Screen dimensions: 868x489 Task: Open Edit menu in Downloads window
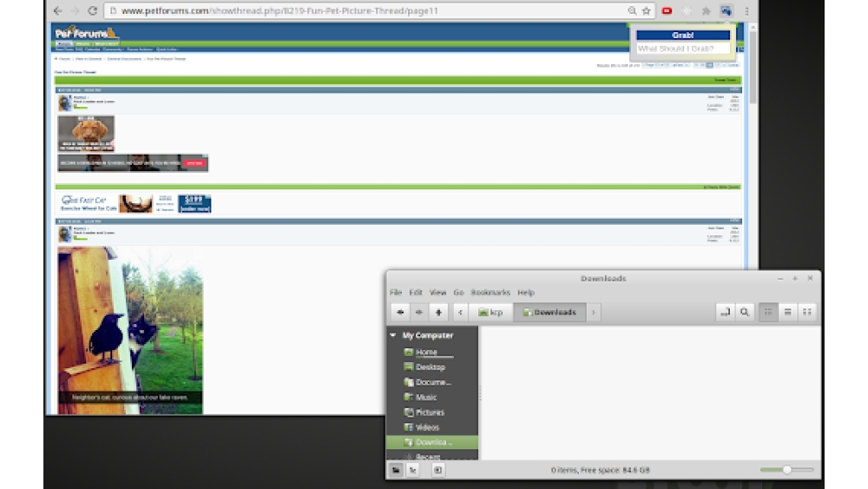[x=416, y=293]
